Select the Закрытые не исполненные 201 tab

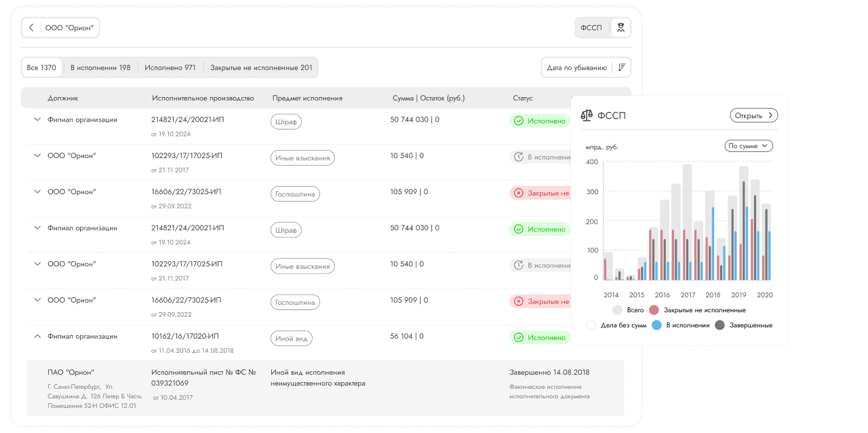click(261, 67)
